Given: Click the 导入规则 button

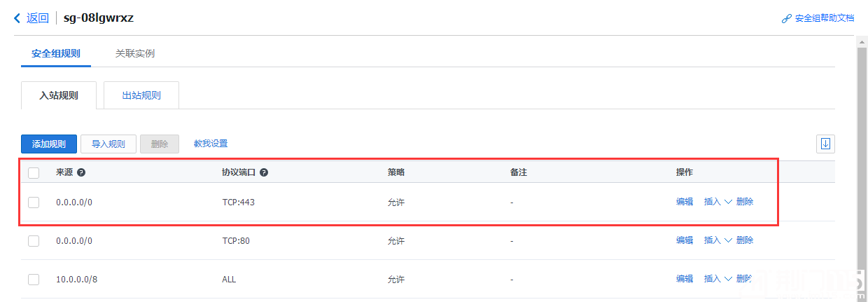Looking at the screenshot, I should (x=108, y=144).
